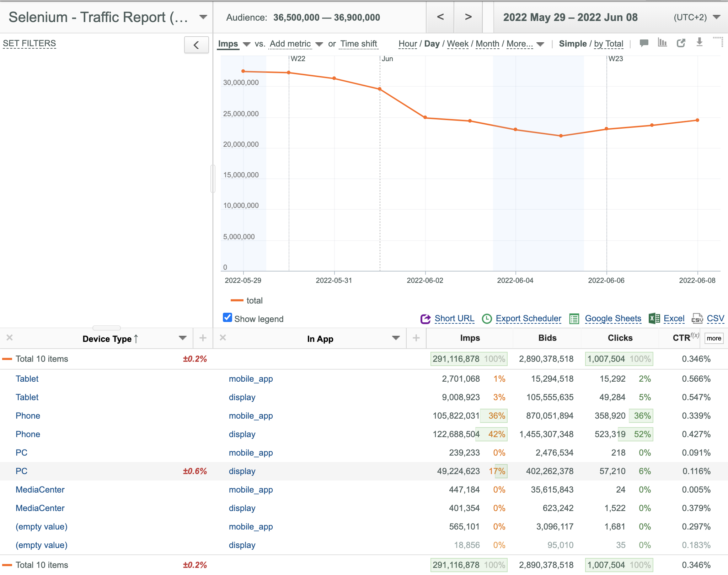Open the Imps metric dropdown
Viewport: 728px width, 575px height.
pos(247,44)
